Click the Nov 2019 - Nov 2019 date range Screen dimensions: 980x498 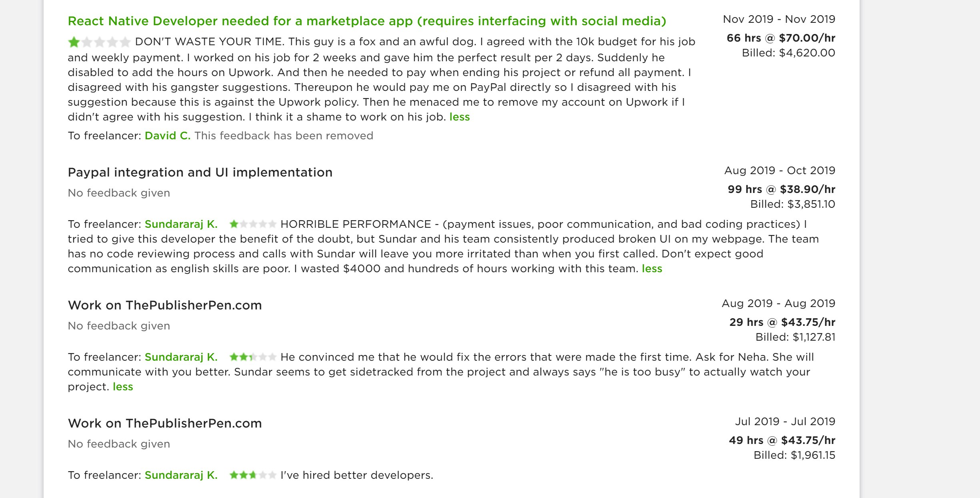point(779,19)
